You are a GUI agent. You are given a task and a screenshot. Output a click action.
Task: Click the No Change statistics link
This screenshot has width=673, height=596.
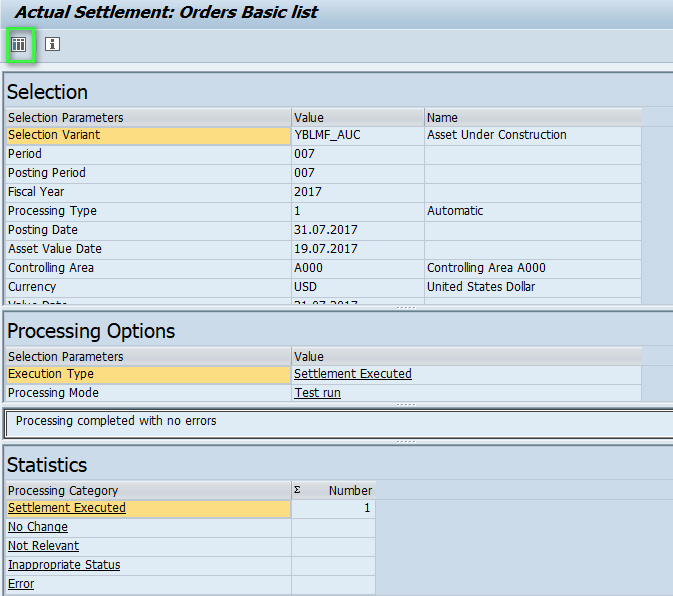pos(38,527)
